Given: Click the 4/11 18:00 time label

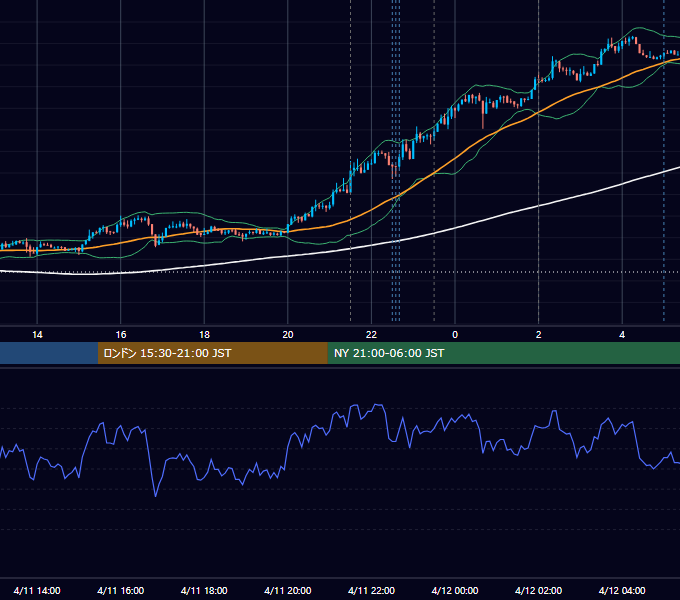Looking at the screenshot, I should coord(204,590).
